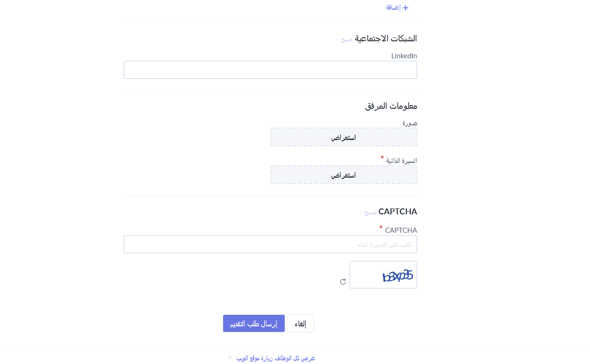The height and width of the screenshot is (364, 590).
Task: Click the صورة field label
Action: pos(410,123)
